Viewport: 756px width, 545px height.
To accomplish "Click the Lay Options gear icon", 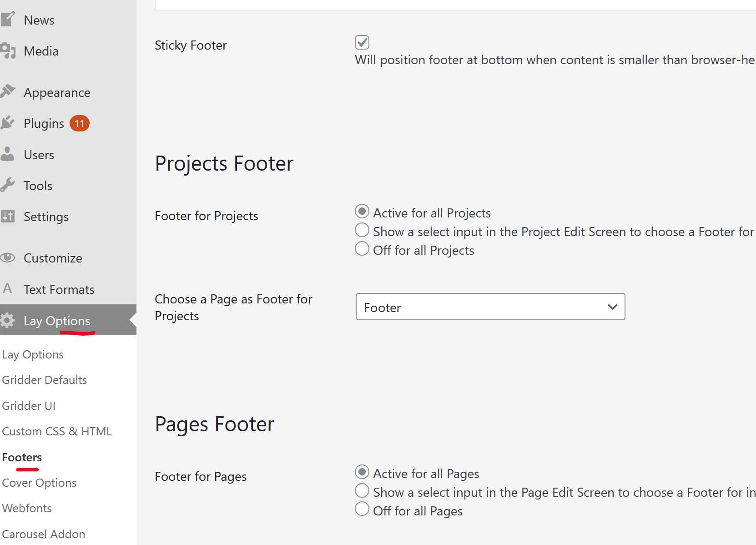I will tap(8, 320).
